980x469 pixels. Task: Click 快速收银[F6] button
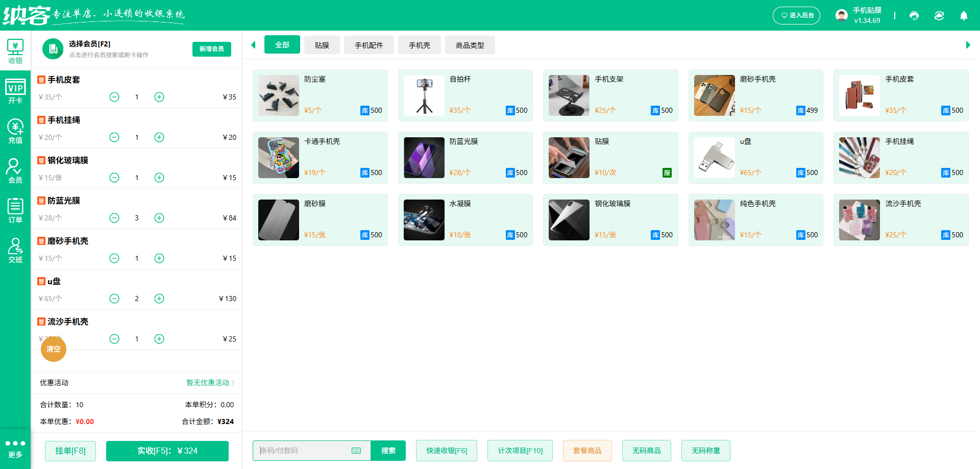coord(447,451)
